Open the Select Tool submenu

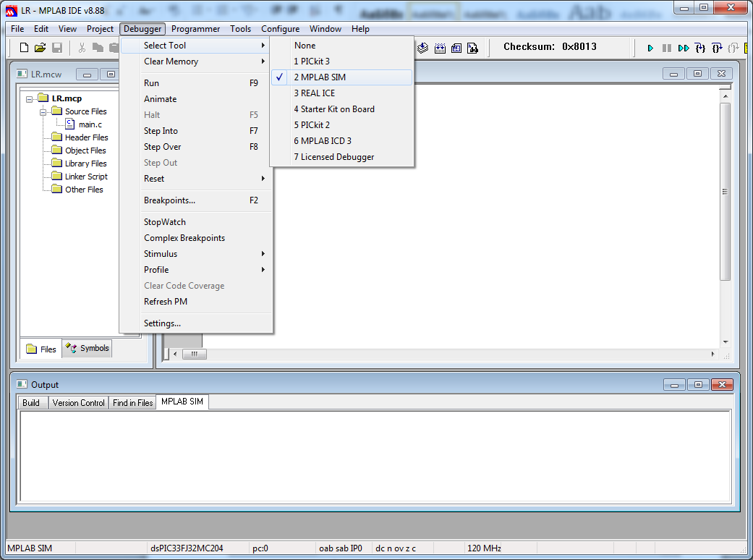coord(196,45)
